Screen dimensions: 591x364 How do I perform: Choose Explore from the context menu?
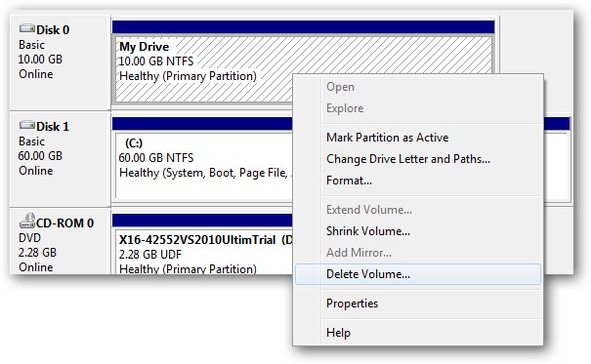tap(418, 108)
